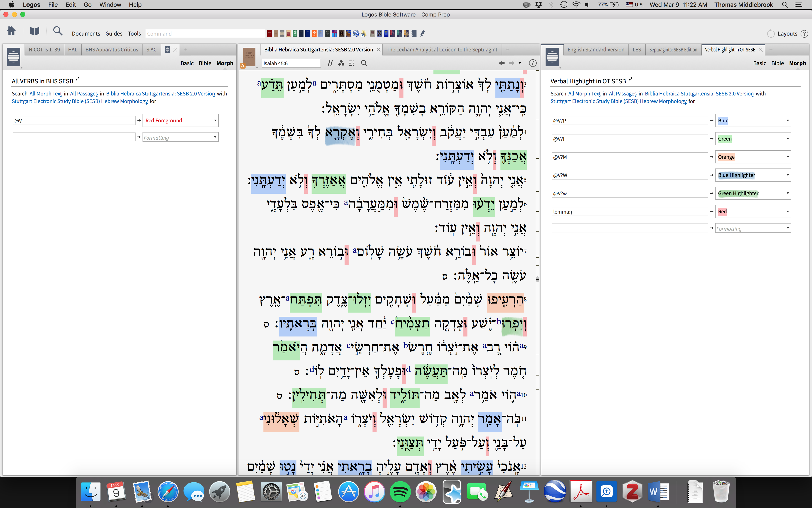
Task: Open Orange formatting dropdown for @V?M
Action: click(753, 157)
